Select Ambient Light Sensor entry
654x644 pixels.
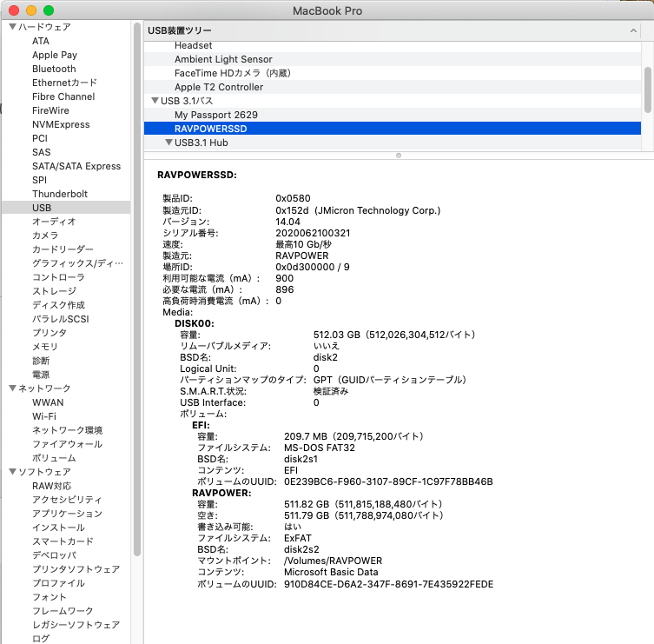pyautogui.click(x=222, y=59)
